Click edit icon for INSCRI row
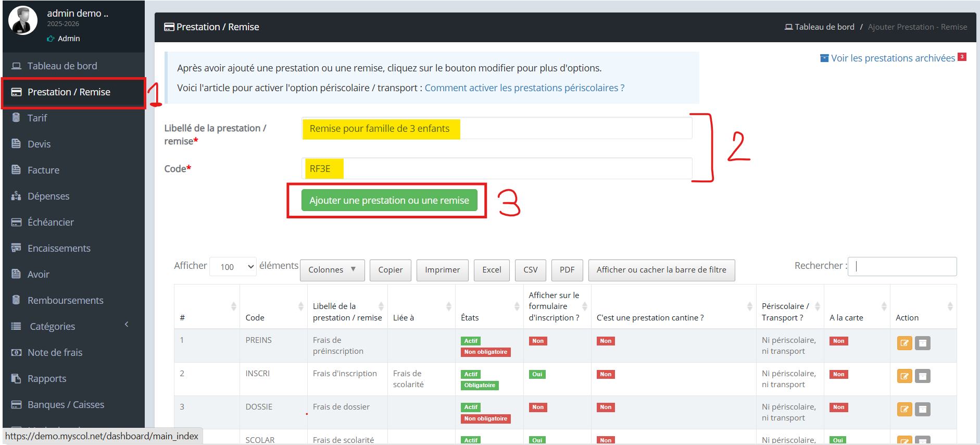Image resolution: width=980 pixels, height=445 pixels. coord(904,376)
